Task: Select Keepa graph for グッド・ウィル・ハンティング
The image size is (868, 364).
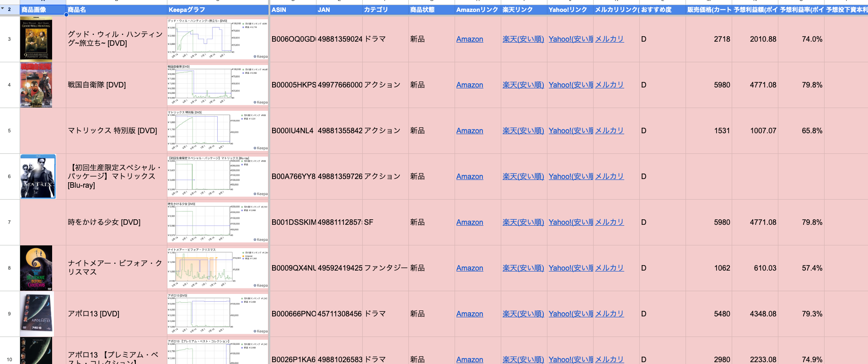Action: [x=218, y=39]
